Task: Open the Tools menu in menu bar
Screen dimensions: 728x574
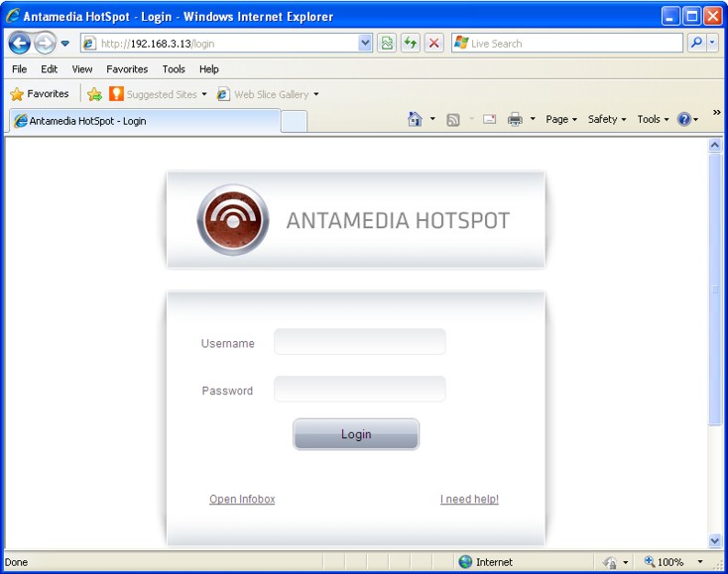Action: [174, 69]
